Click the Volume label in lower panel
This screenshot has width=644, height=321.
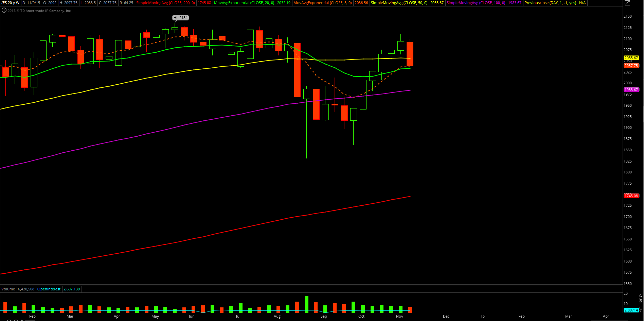[8, 289]
